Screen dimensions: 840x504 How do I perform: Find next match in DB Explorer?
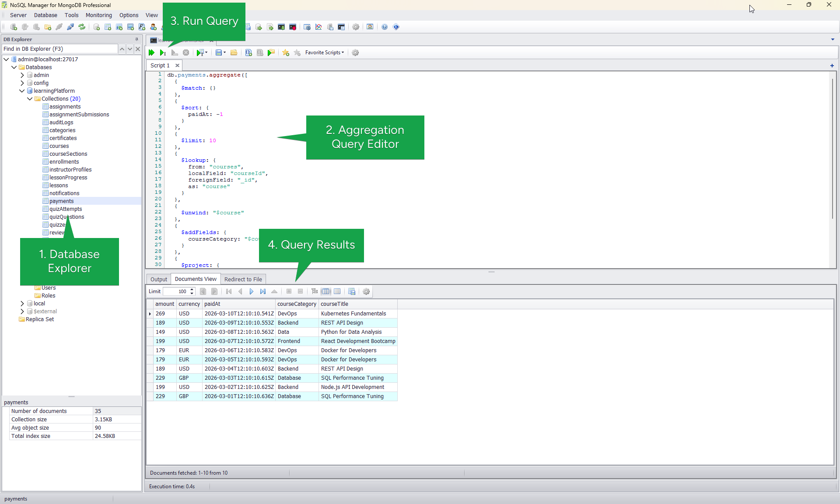[130, 49]
